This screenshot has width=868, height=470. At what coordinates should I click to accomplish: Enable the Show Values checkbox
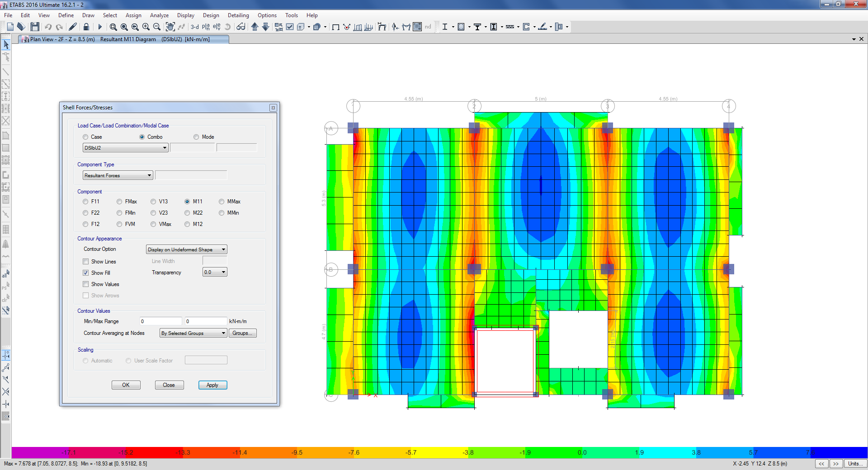click(85, 284)
